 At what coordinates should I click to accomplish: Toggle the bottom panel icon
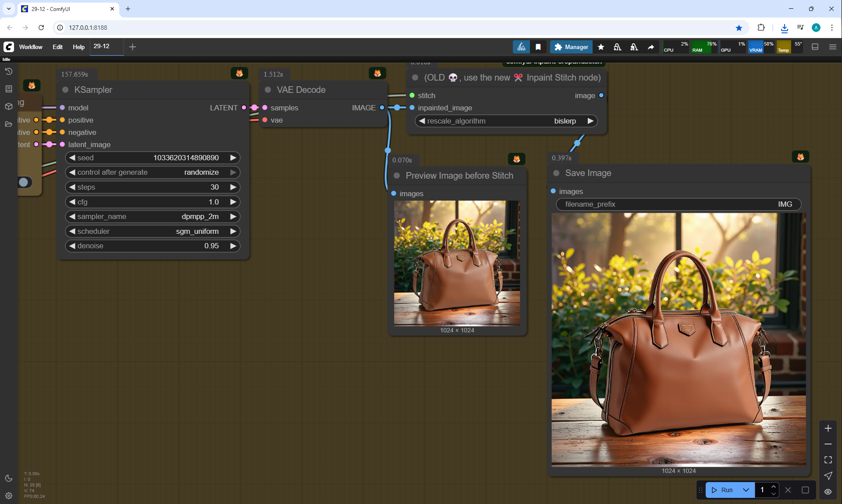(x=815, y=47)
